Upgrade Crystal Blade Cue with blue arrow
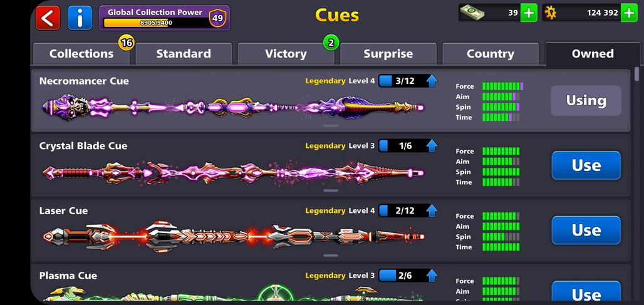 tap(431, 146)
